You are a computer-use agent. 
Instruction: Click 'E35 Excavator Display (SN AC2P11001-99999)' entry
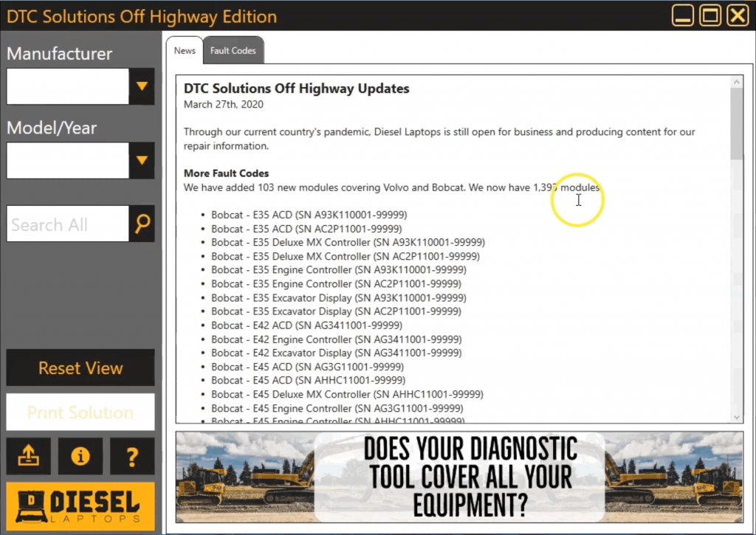pyautogui.click(x=336, y=311)
